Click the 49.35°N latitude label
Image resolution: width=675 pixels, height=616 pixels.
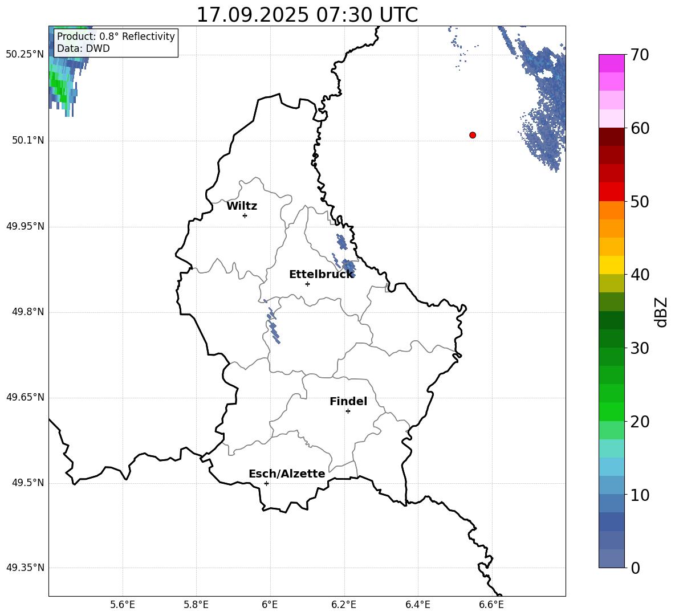pyautogui.click(x=25, y=568)
